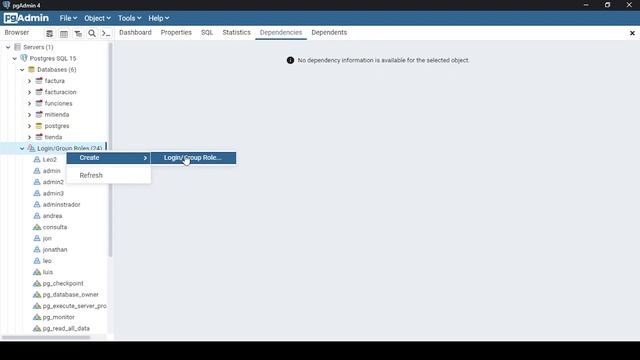Select the admin3 role

[x=53, y=193]
